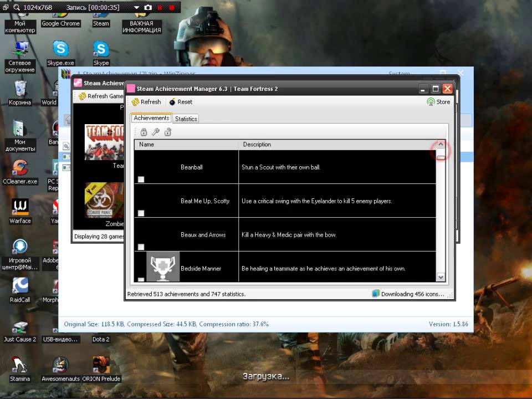Click WinZipper 'Original Size: 118.5 KB' status text

pyautogui.click(x=94, y=324)
